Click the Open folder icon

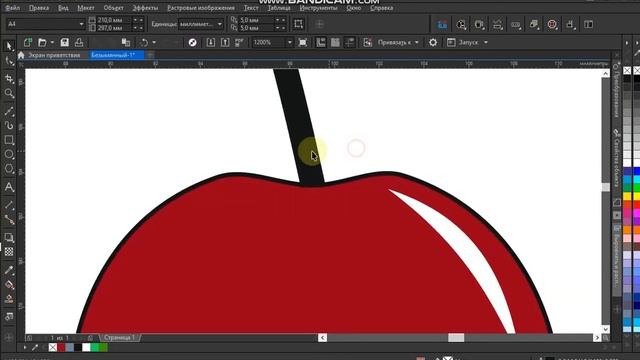pyautogui.click(x=42, y=42)
